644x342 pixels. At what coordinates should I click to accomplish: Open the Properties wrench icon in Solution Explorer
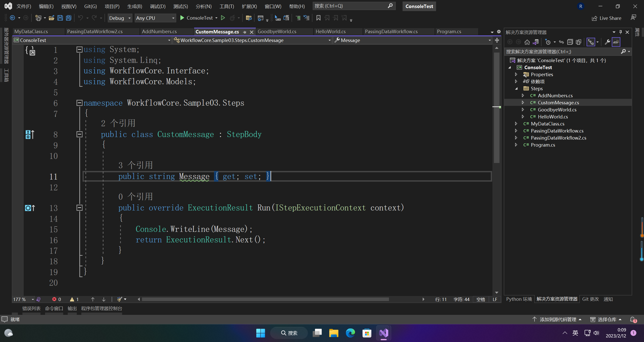pyautogui.click(x=607, y=42)
